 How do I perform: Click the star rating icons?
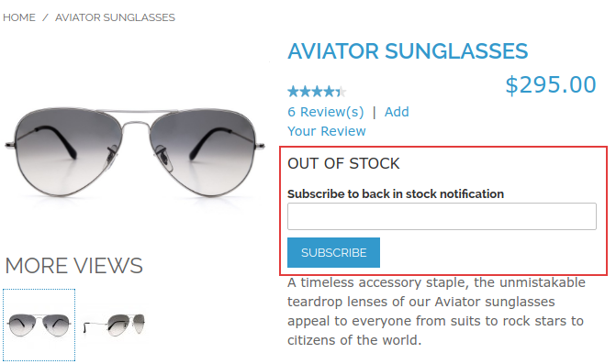317,92
